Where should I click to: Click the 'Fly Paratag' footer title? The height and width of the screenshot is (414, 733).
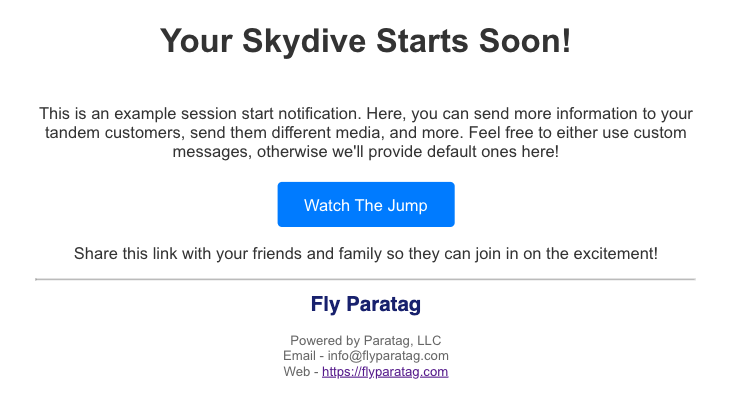click(365, 304)
